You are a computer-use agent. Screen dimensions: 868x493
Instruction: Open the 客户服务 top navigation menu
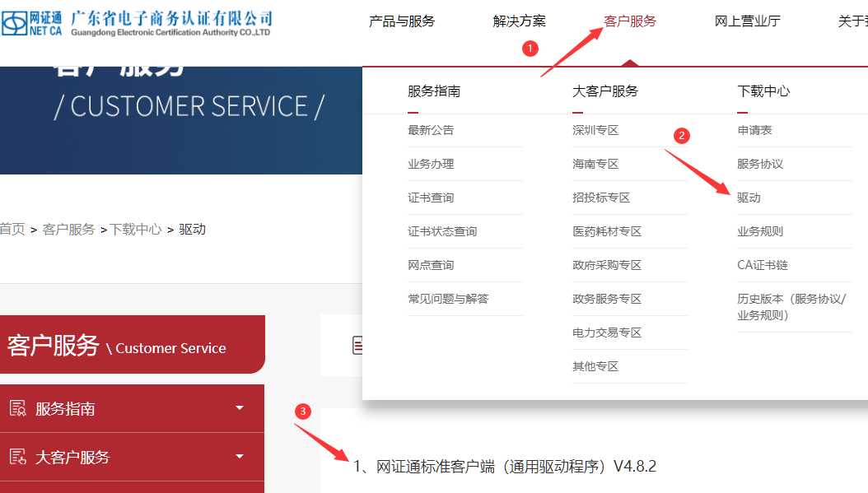[x=630, y=21]
